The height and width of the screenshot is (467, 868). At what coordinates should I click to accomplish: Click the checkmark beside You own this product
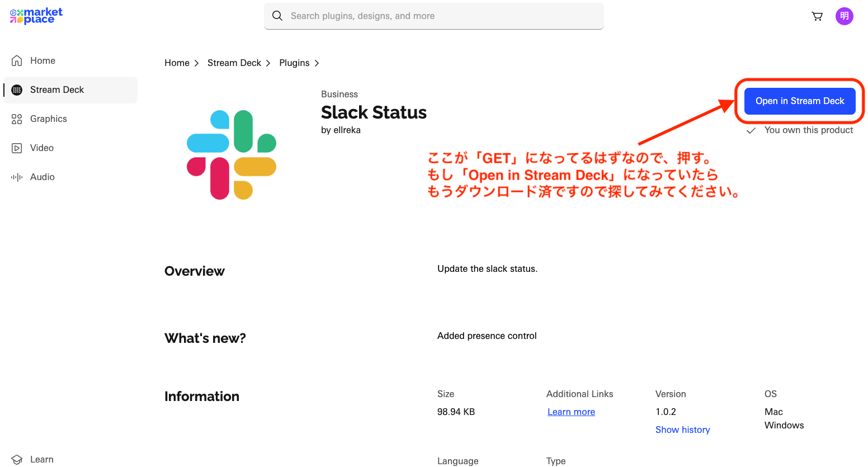[x=751, y=130]
